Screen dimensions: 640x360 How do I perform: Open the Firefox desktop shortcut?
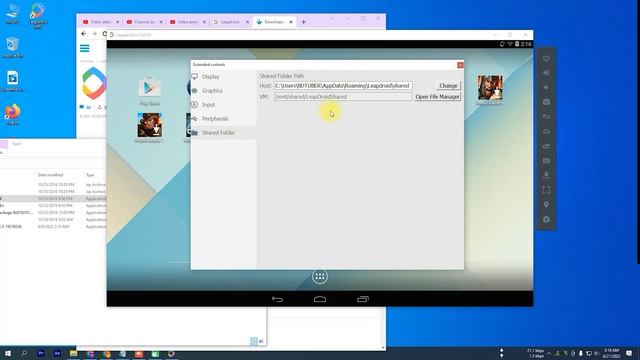pyautogui.click(x=13, y=114)
